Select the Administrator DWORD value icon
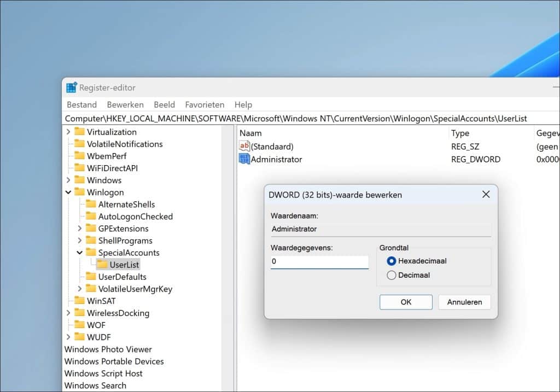This screenshot has width=560, height=392. 244,159
